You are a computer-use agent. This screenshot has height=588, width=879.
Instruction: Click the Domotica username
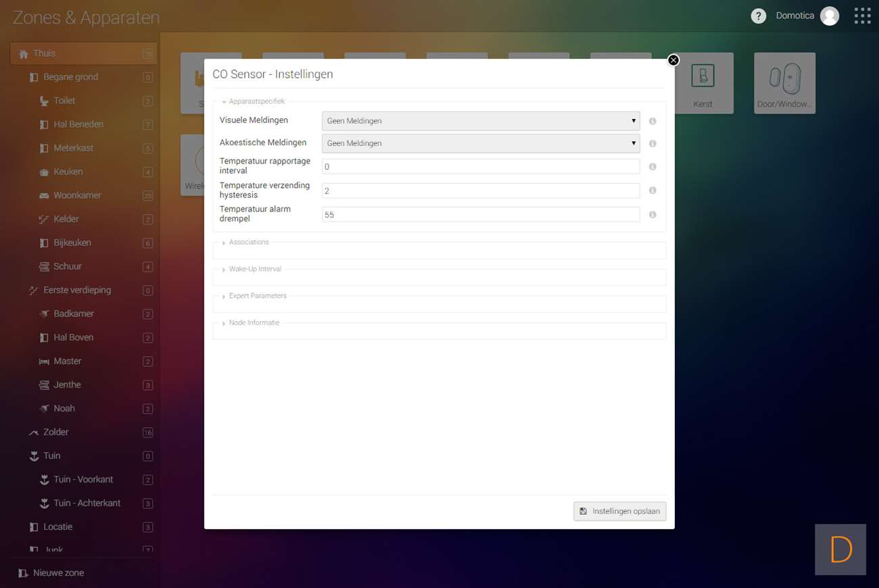[x=795, y=16]
